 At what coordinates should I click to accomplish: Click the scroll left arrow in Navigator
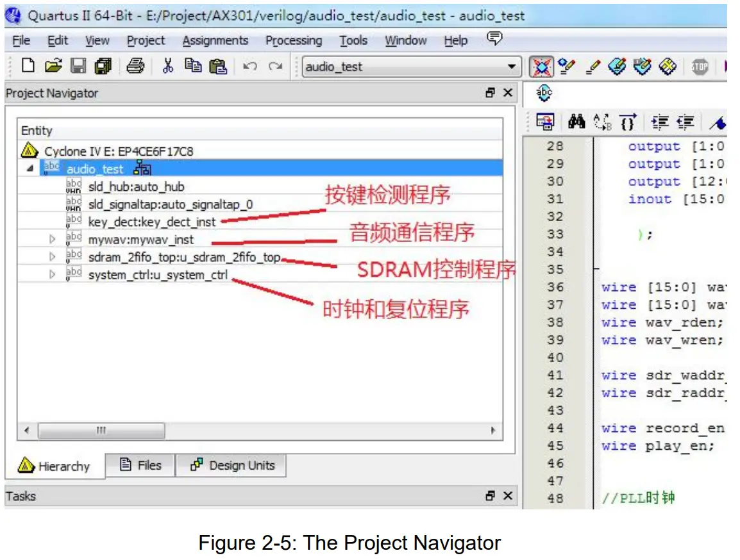coord(26,431)
